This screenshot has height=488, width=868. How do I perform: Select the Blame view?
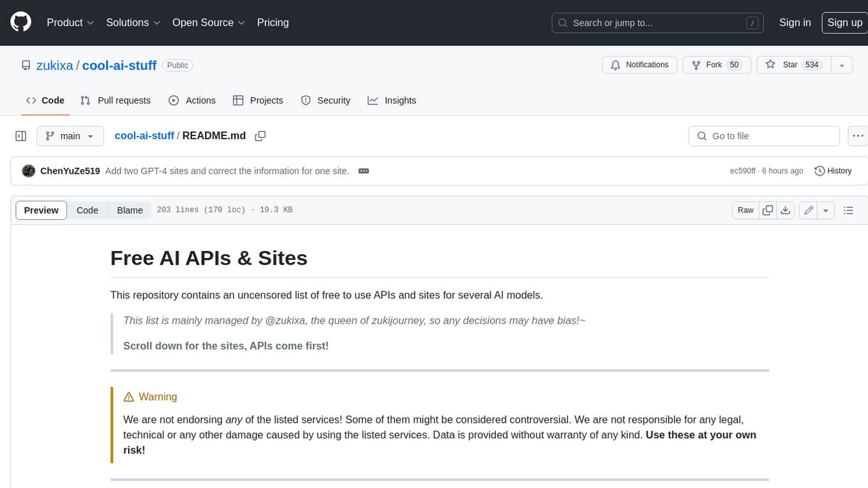130,210
